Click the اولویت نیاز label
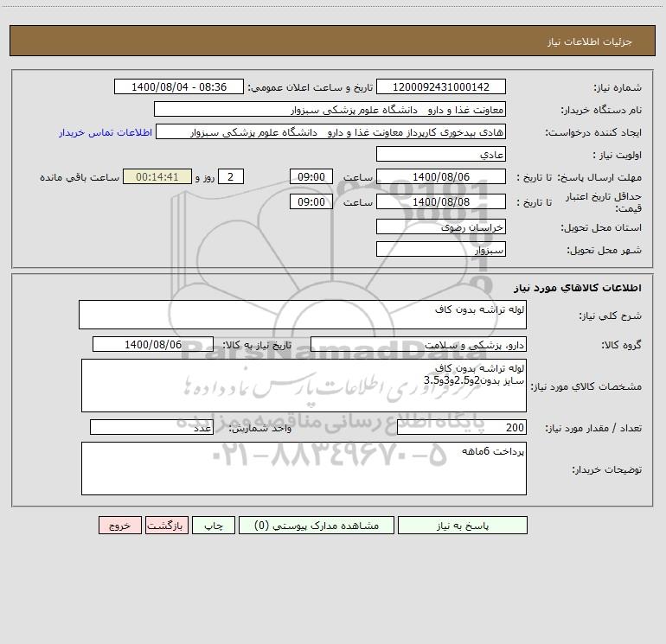Viewport: 666px width, 644px height. click(618, 155)
